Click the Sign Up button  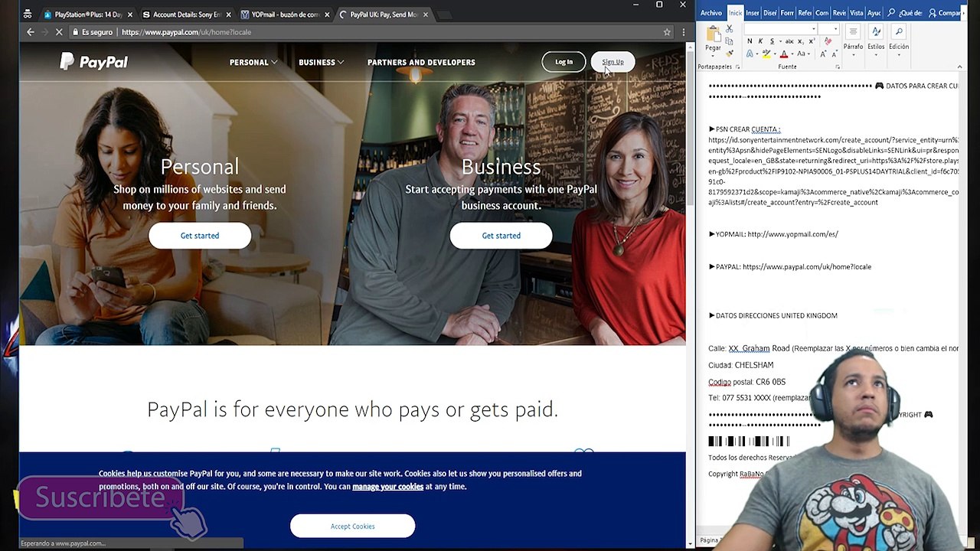click(x=612, y=62)
